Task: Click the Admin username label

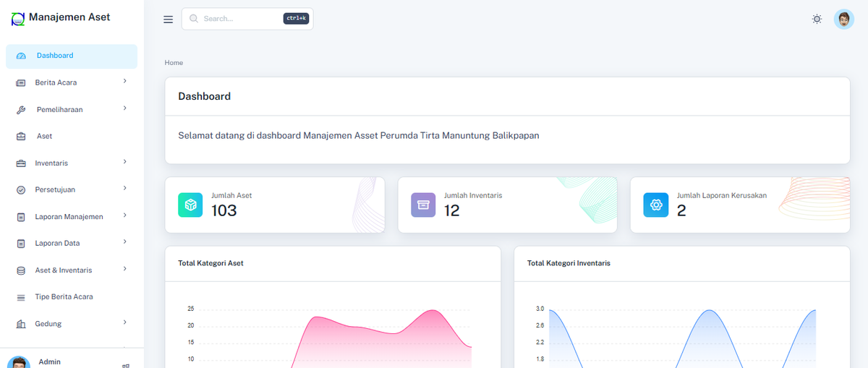Action: 50,361
